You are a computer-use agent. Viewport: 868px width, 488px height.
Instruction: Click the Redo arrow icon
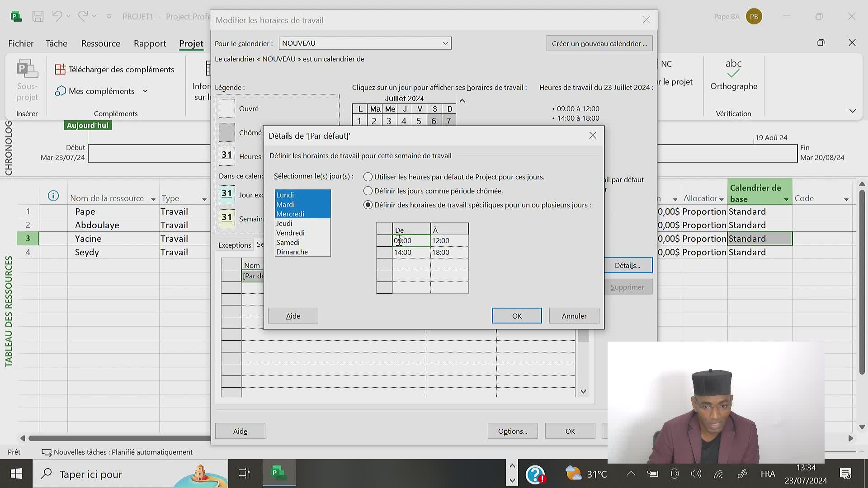click(x=83, y=16)
